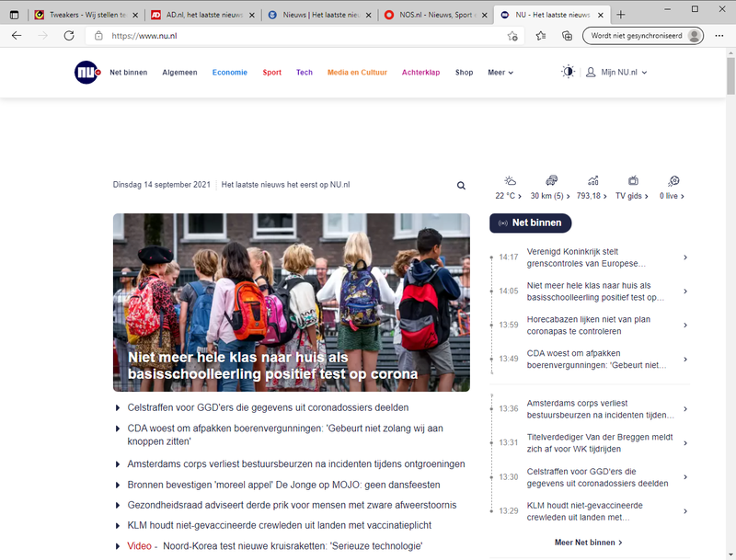Close the NOS.nl tab
Viewport: 736px width, 560px height.
click(x=485, y=15)
